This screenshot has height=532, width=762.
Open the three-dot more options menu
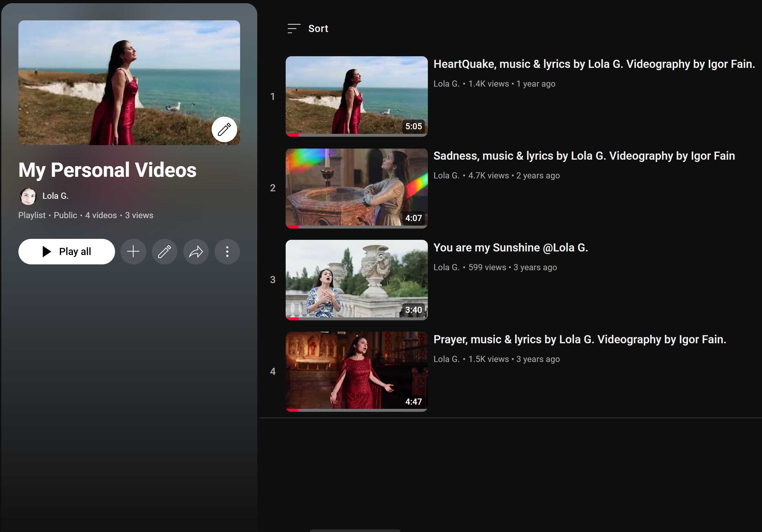(227, 251)
